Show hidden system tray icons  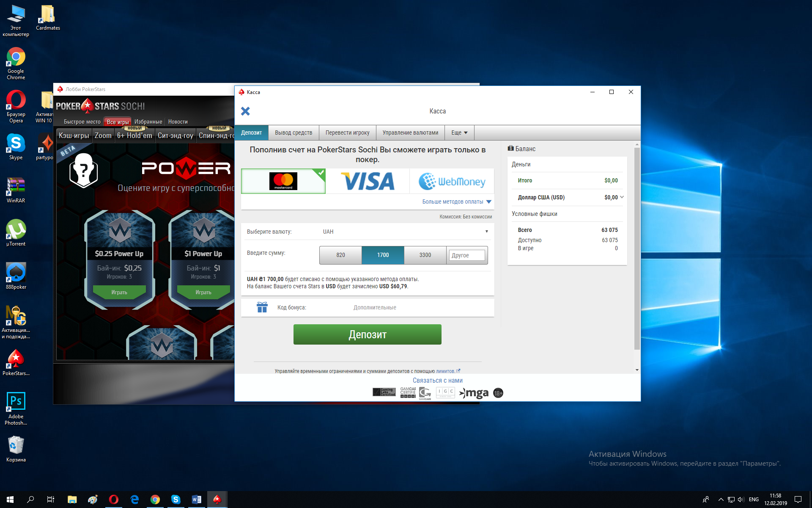(x=721, y=500)
